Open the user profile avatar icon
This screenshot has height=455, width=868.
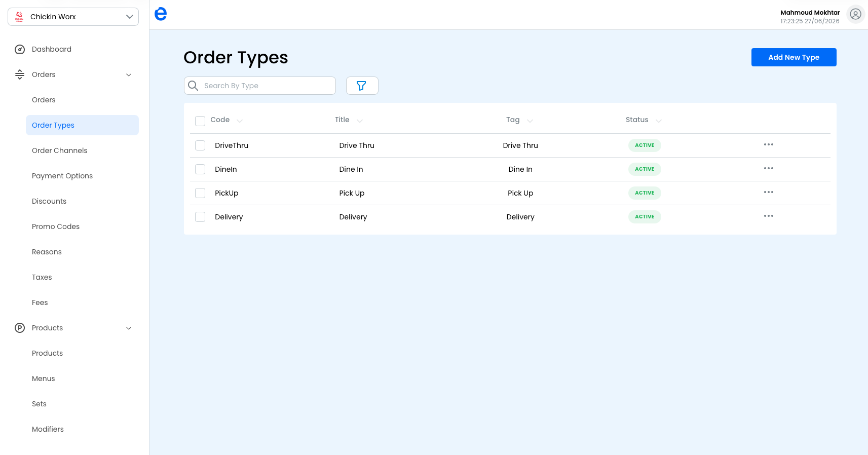(x=855, y=14)
